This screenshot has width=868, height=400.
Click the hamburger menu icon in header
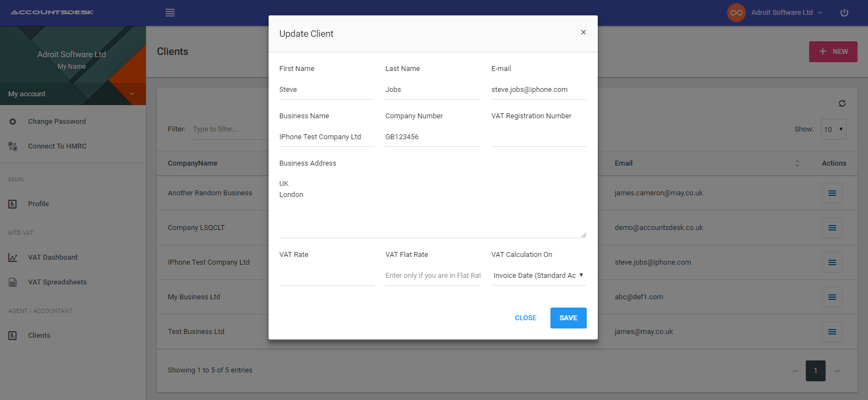[x=170, y=13]
